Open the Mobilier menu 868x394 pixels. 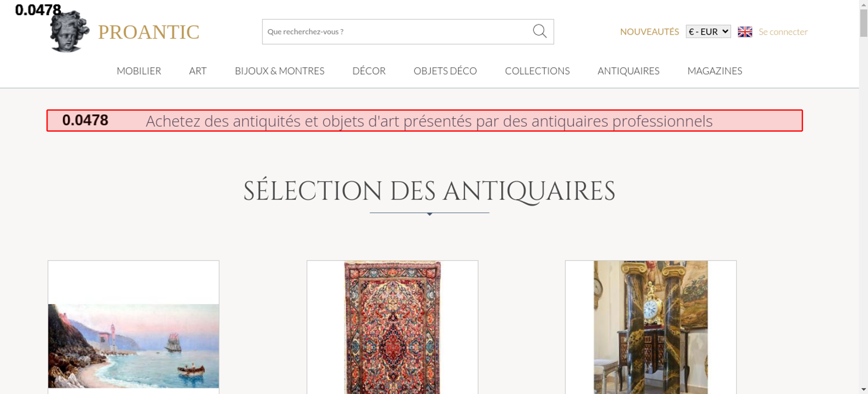(139, 71)
